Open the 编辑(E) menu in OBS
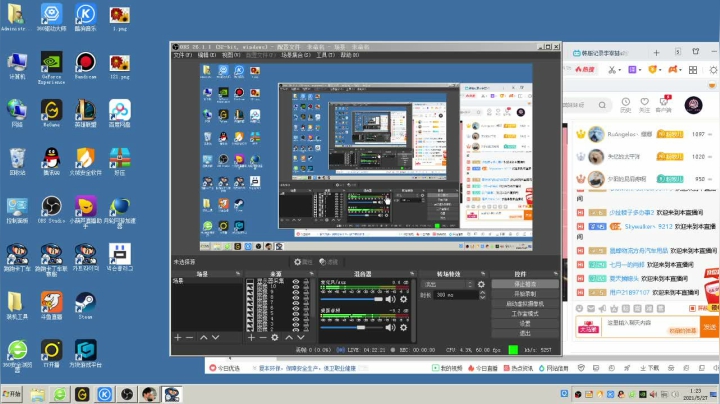The height and width of the screenshot is (404, 720). 207,55
